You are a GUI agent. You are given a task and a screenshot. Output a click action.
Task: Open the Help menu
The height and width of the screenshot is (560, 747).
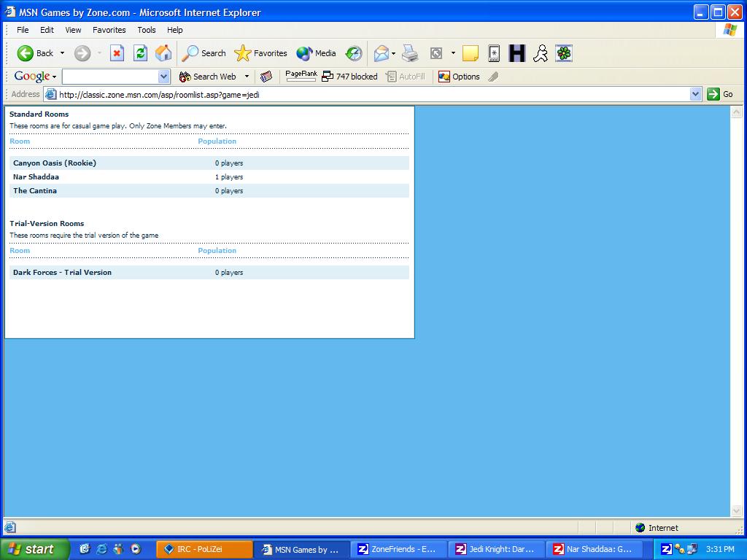pos(175,30)
